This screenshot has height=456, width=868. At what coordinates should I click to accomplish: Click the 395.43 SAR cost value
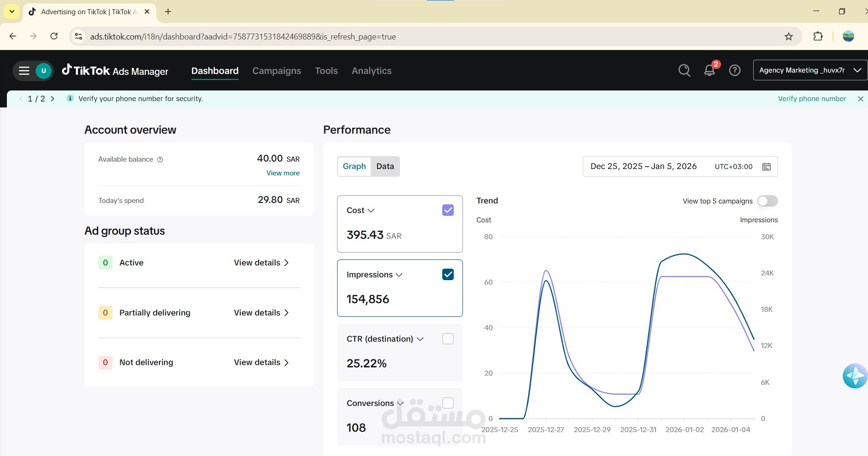click(x=374, y=235)
